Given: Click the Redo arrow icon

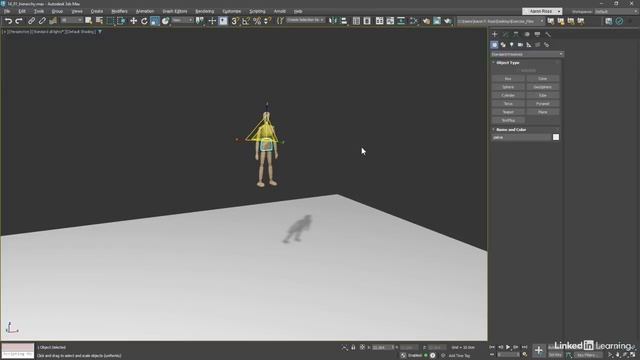Looking at the screenshot, I should point(19,21).
